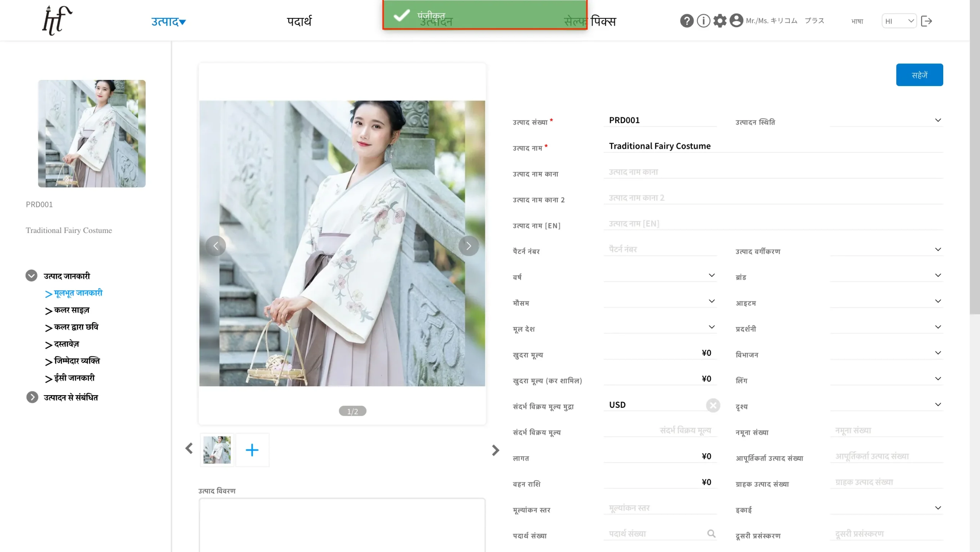The width and height of the screenshot is (980, 552).
Task: Add a new image with plus icon
Action: 252,450
